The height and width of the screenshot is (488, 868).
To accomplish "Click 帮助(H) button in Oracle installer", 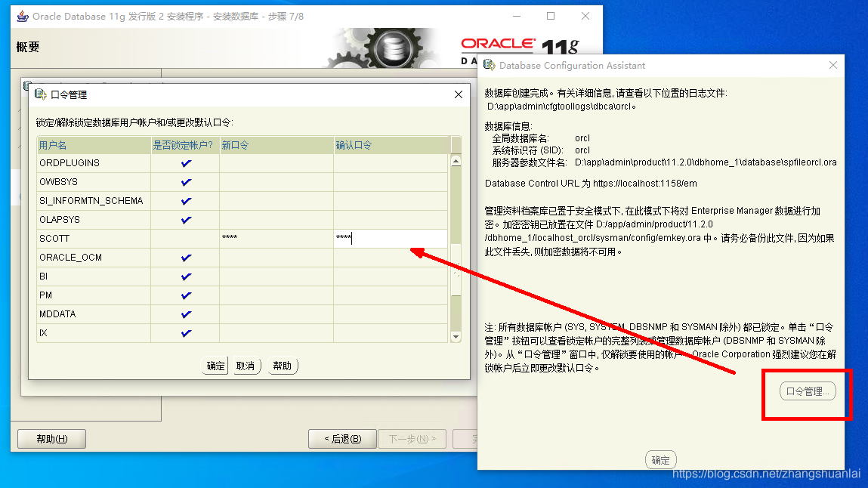I will tap(51, 439).
